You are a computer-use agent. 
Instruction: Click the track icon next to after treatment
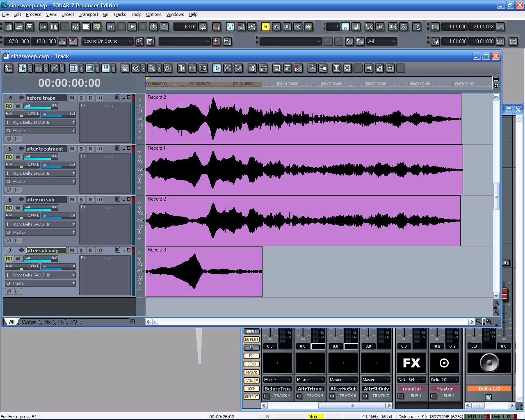21,148
